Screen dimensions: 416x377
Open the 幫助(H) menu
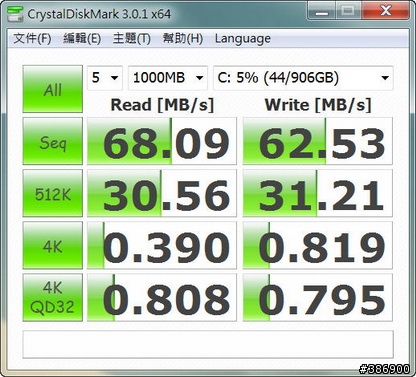[183, 39]
